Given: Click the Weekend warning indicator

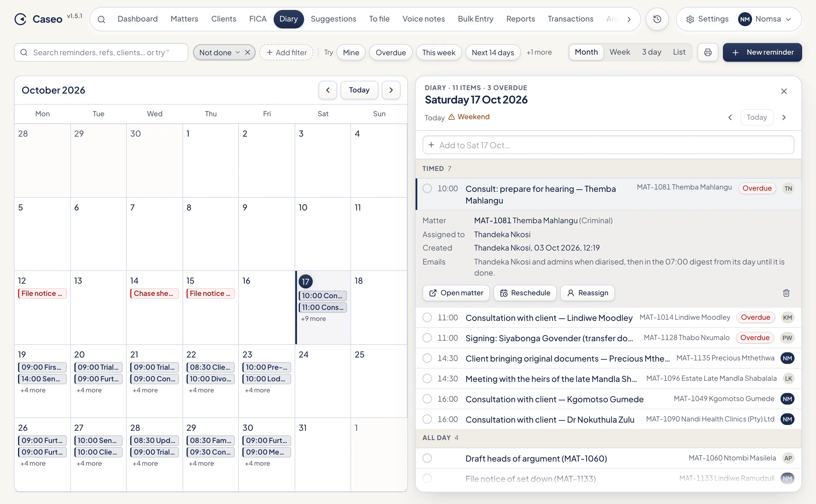Looking at the screenshot, I should [469, 117].
